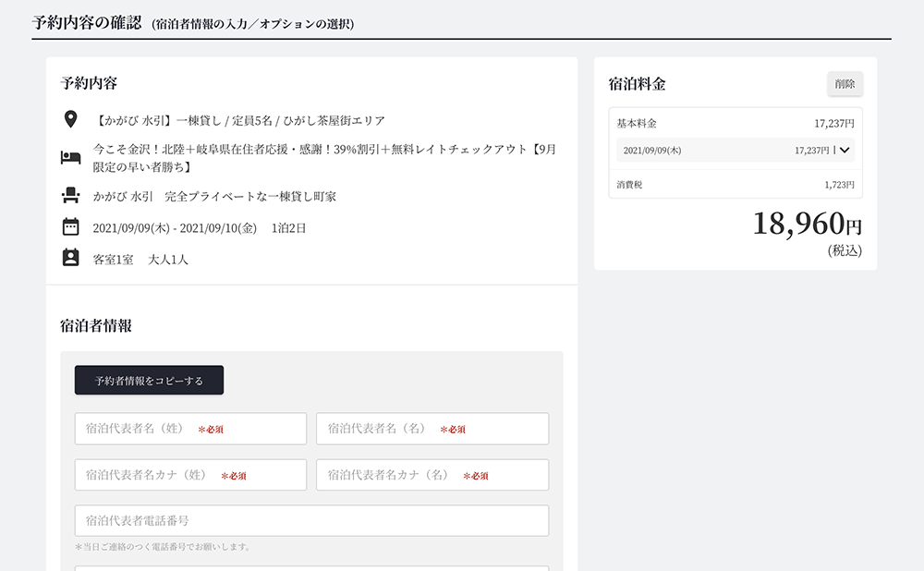Click the calendar dates icon
Image resolution: width=924 pixels, height=571 pixels.
click(71, 227)
